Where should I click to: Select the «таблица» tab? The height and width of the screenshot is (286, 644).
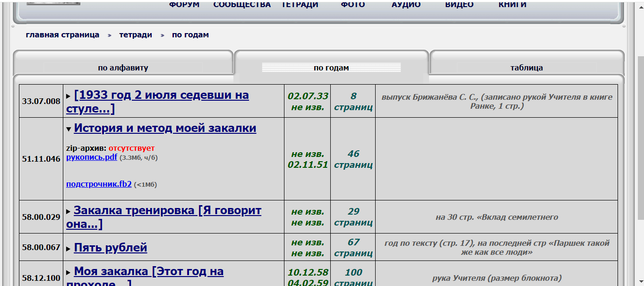[x=526, y=68]
